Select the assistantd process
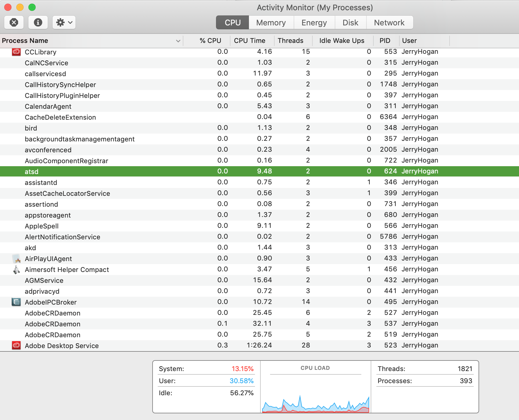The image size is (519, 420). pos(259,183)
